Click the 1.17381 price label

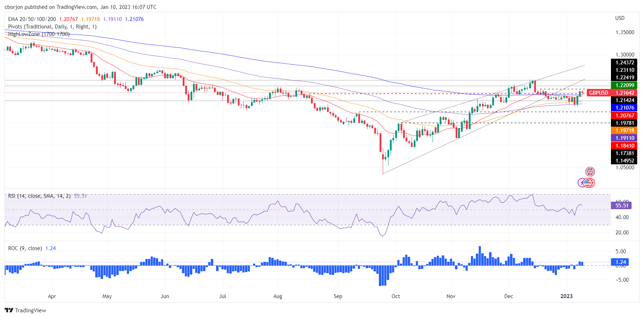click(x=625, y=153)
